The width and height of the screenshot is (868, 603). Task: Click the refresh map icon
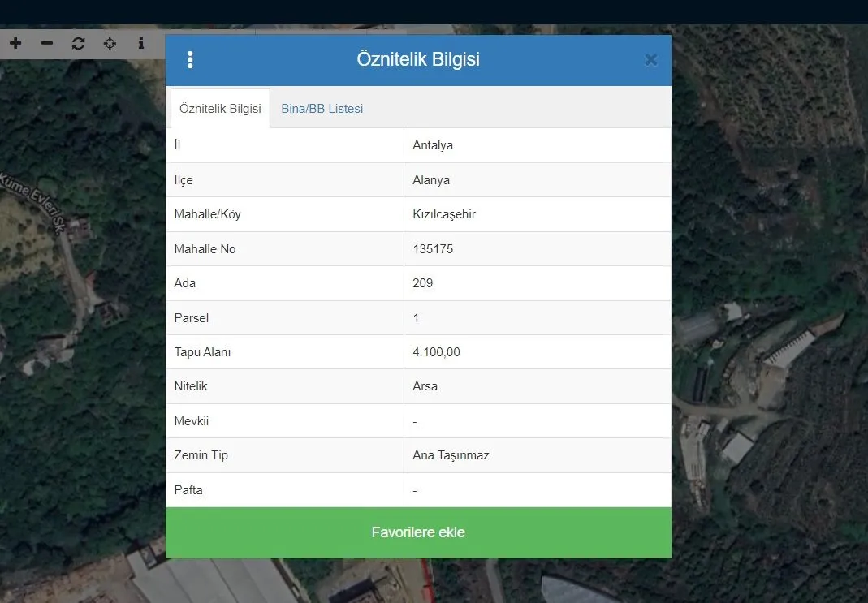pyautogui.click(x=78, y=43)
